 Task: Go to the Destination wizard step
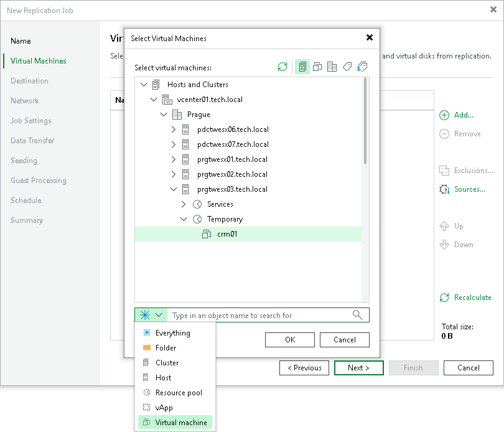(x=29, y=81)
